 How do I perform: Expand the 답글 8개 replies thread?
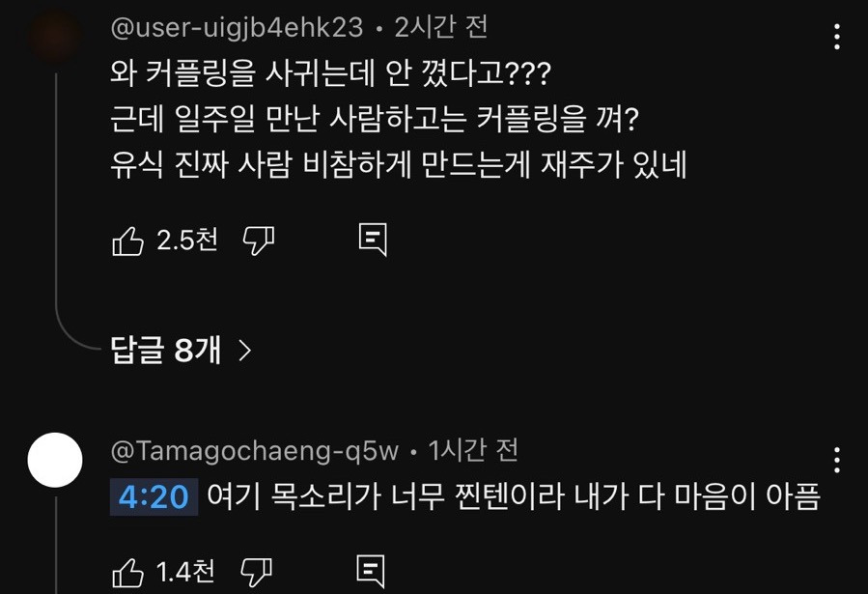167,351
